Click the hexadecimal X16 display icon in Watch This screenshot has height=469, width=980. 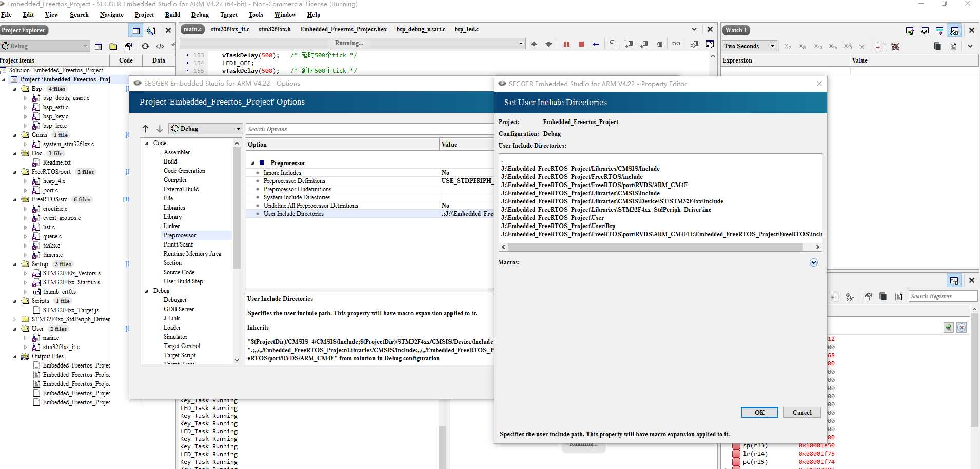832,47
